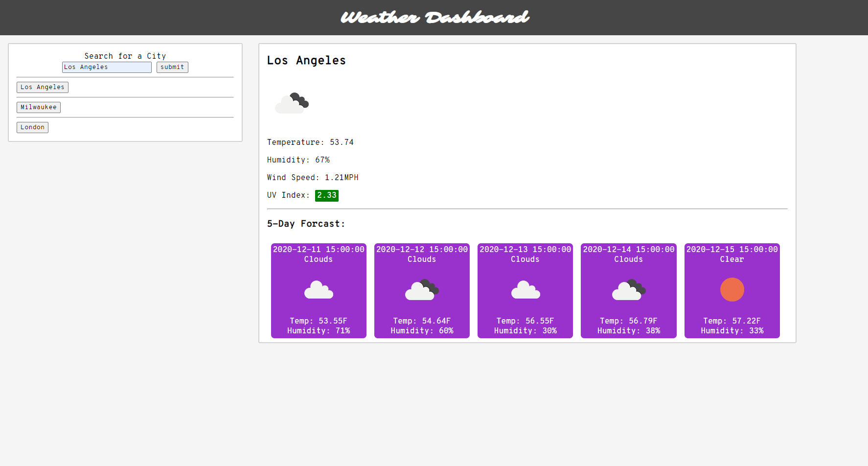This screenshot has height=466, width=868.
Task: Click the cloud icon on the 2020-12-14 forecast card
Action: click(x=629, y=290)
